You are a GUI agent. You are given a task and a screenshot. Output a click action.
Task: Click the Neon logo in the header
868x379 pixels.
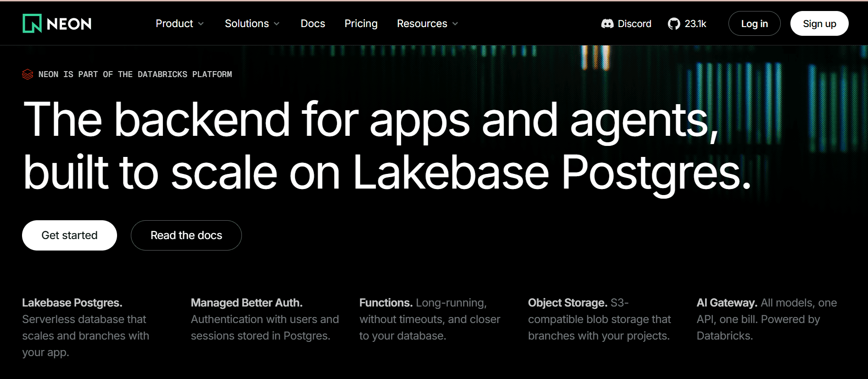57,23
